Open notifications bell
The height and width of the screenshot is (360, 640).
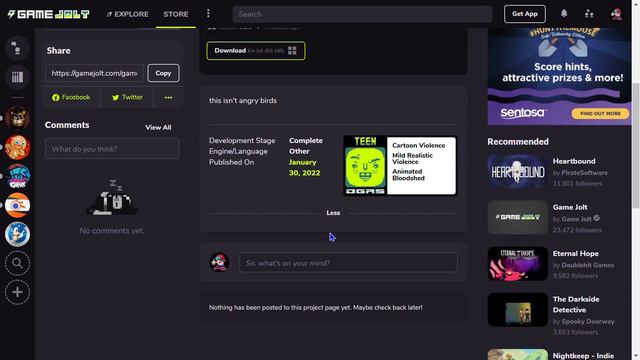(564, 13)
